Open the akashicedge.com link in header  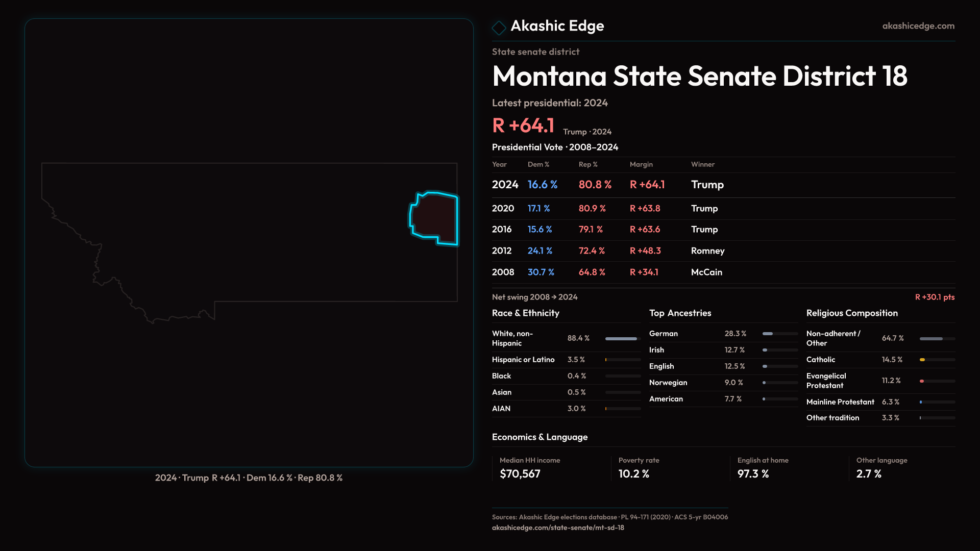pos(918,26)
